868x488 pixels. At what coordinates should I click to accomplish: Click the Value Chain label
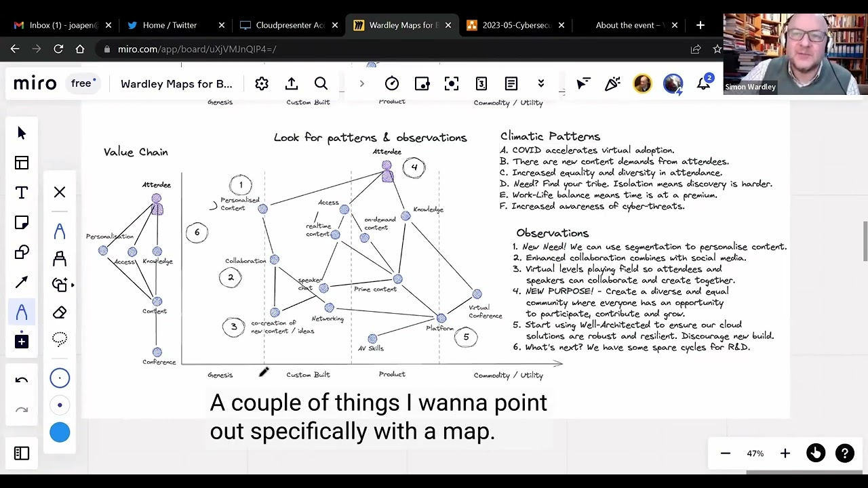coord(136,152)
